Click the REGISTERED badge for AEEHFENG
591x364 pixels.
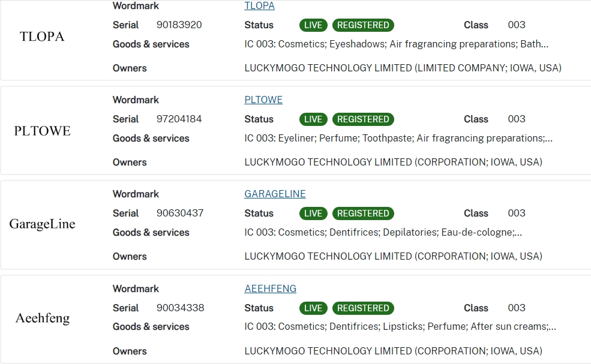[363, 308]
